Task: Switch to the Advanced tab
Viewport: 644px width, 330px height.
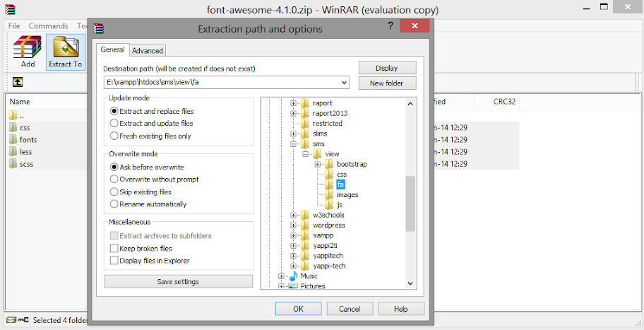Action: point(148,51)
